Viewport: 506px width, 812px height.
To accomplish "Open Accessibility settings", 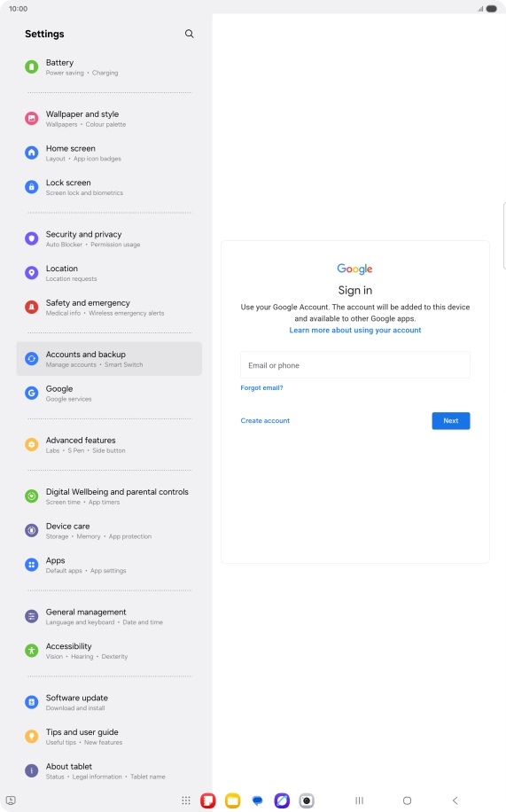I will 109,651.
